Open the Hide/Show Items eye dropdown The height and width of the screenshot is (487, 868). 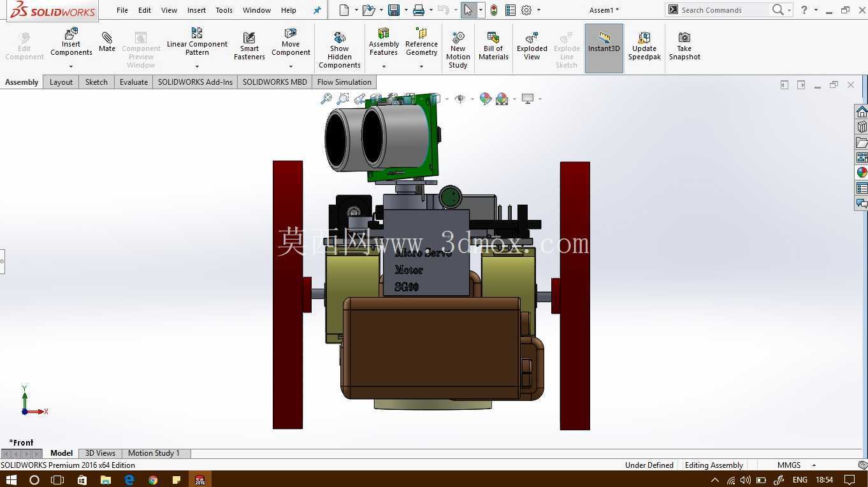click(x=472, y=99)
